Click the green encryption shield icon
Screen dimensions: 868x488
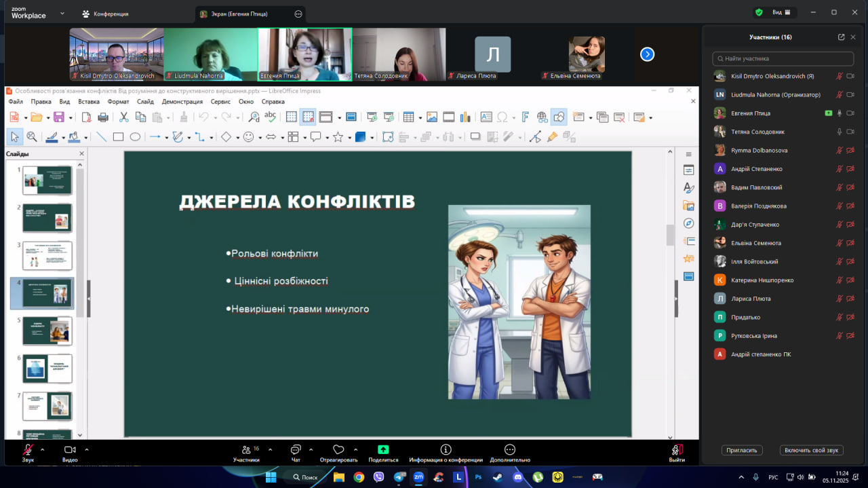[759, 12]
